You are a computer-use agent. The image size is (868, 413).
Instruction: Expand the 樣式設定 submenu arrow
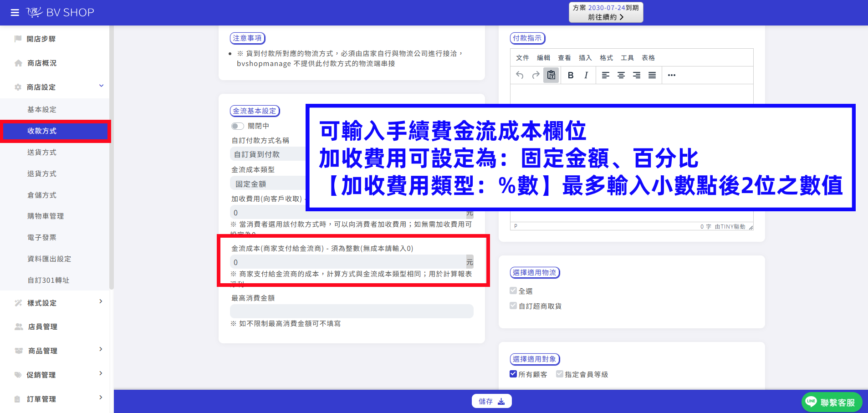[x=101, y=301]
